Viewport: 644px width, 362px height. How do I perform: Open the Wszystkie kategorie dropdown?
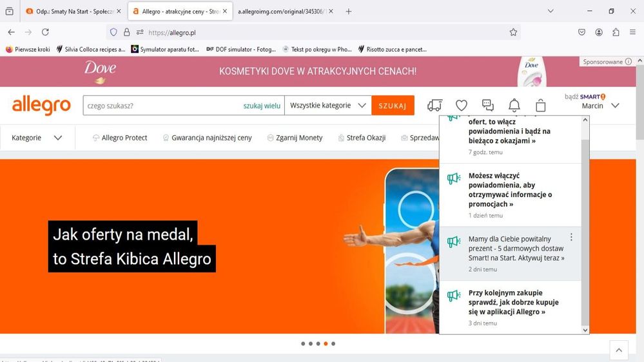pos(327,106)
